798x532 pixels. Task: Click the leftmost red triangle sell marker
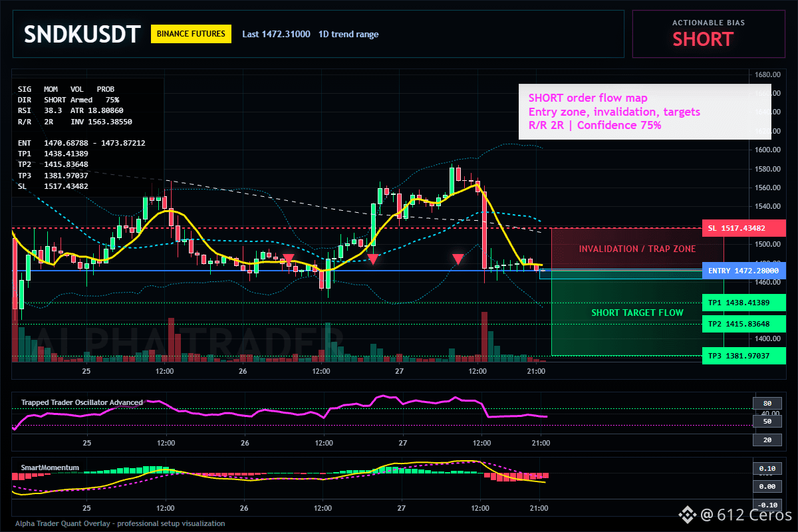(288, 259)
